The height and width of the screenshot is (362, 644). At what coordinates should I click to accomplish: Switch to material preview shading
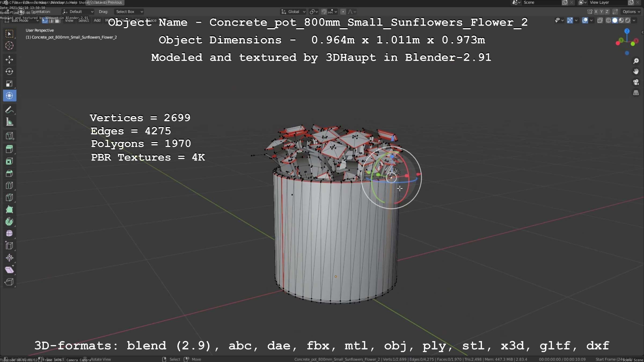coord(621,20)
